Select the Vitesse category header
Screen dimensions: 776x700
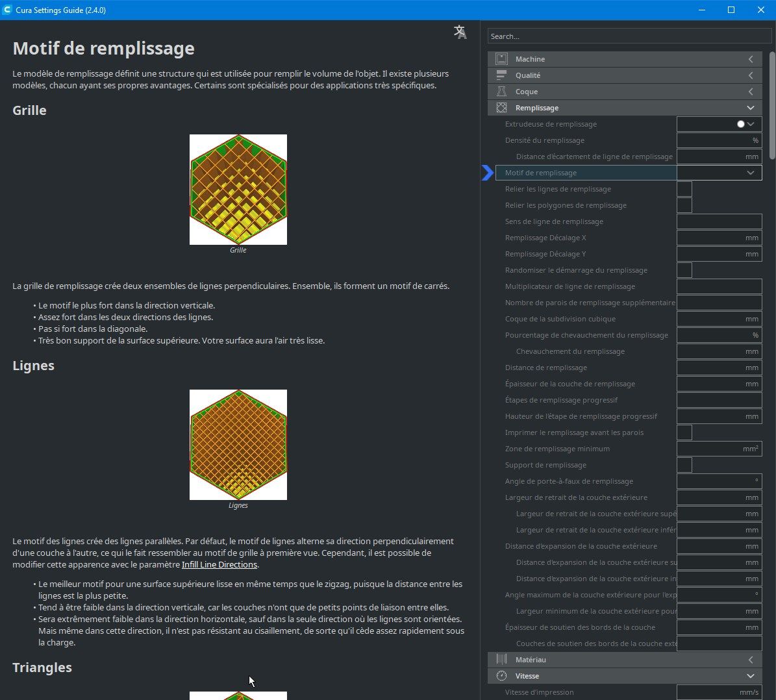tap(625, 676)
